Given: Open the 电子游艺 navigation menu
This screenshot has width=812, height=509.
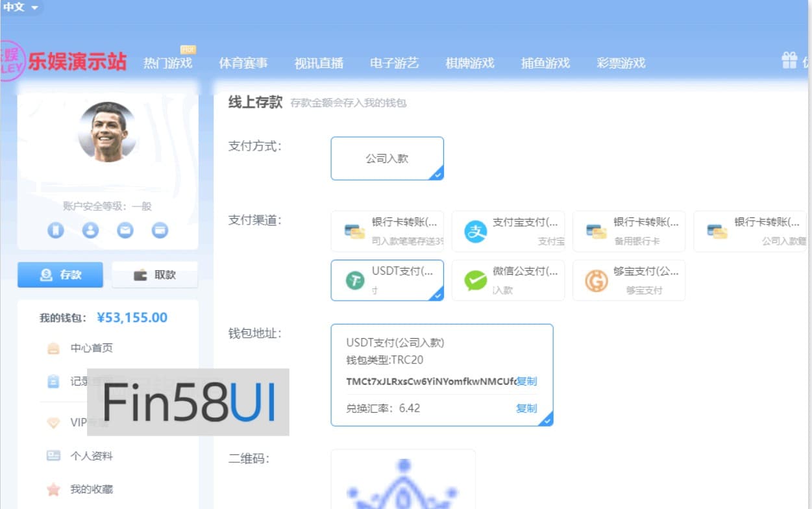Looking at the screenshot, I should (394, 63).
